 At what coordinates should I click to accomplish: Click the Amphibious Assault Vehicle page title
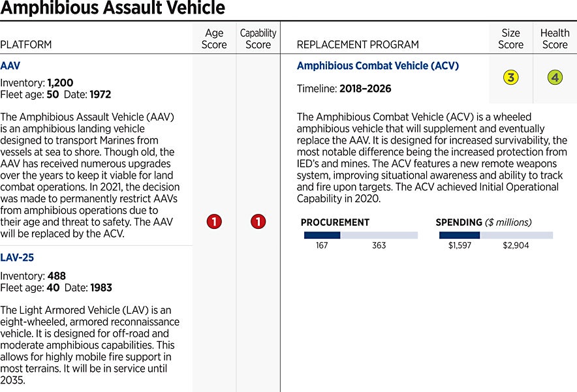coord(113,8)
